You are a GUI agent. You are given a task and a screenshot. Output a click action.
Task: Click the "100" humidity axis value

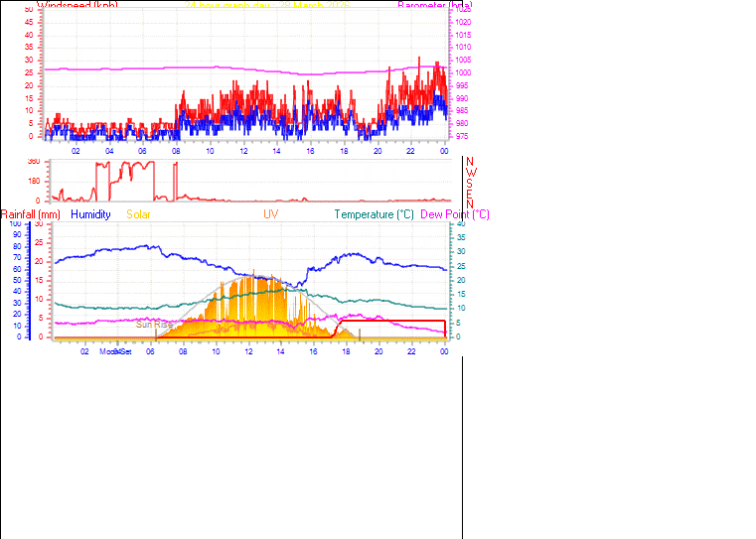coord(15,224)
